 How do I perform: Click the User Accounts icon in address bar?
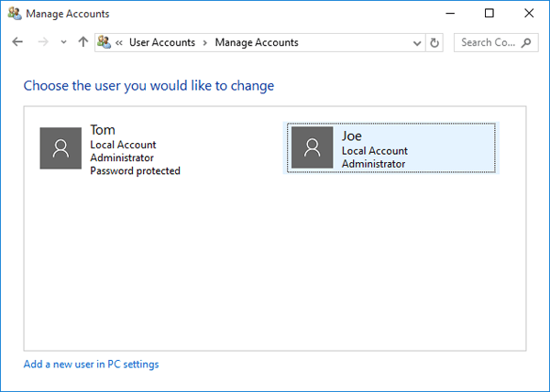(104, 42)
